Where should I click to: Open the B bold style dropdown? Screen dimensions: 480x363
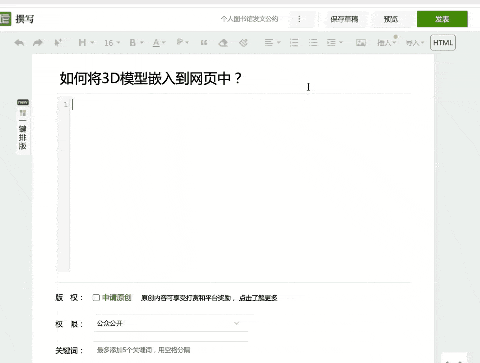pos(136,43)
